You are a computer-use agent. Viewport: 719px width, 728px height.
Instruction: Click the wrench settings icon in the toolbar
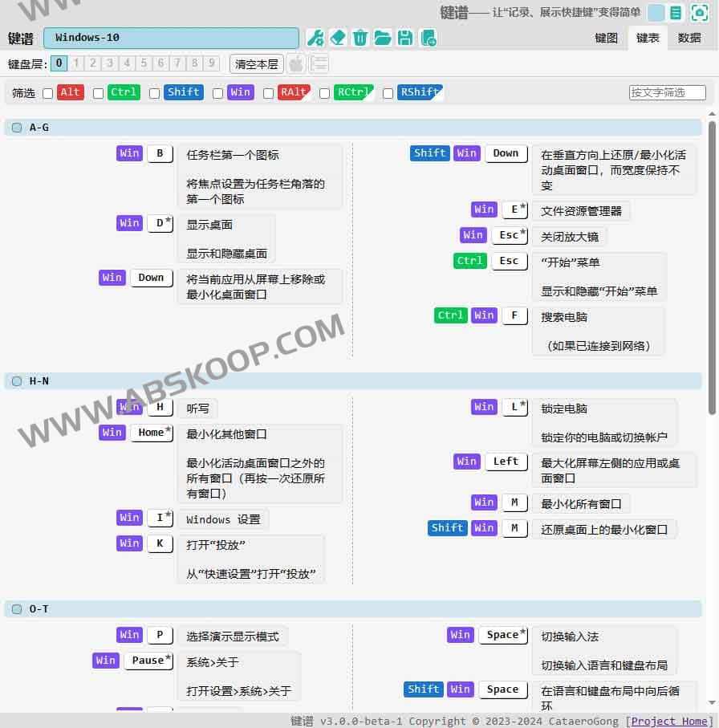(x=315, y=37)
